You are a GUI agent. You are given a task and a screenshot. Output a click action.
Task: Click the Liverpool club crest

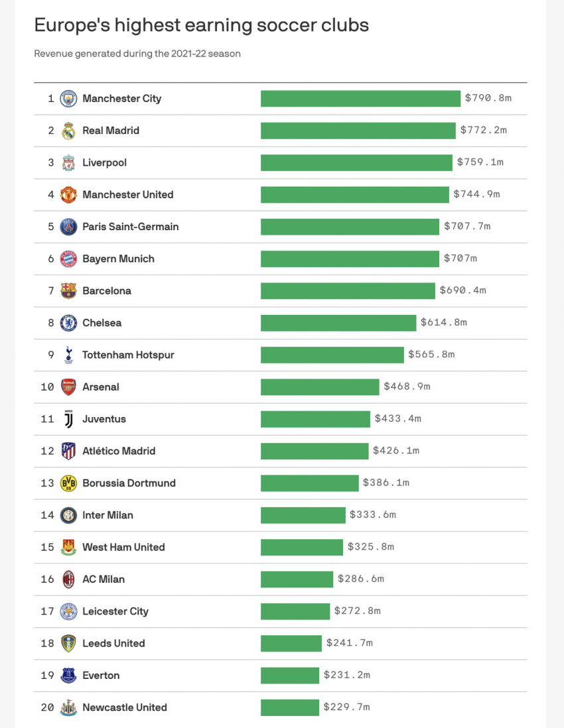coord(68,162)
